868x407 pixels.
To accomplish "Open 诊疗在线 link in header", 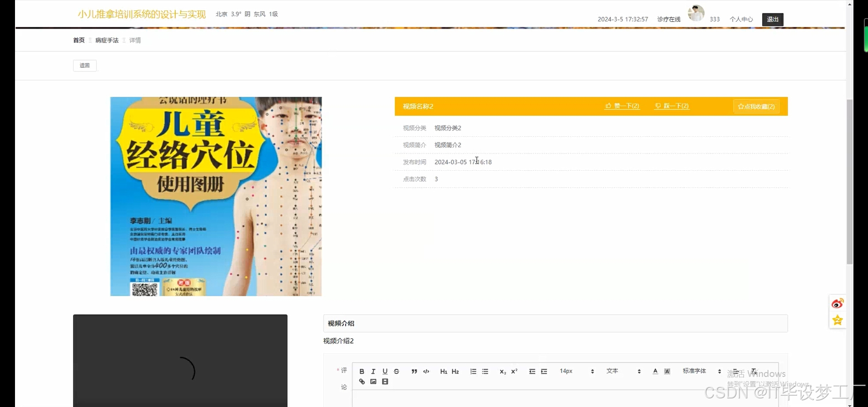I will pos(669,19).
